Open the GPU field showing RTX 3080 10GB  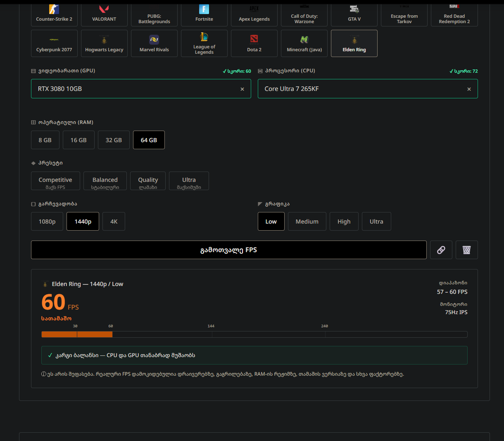(132, 89)
